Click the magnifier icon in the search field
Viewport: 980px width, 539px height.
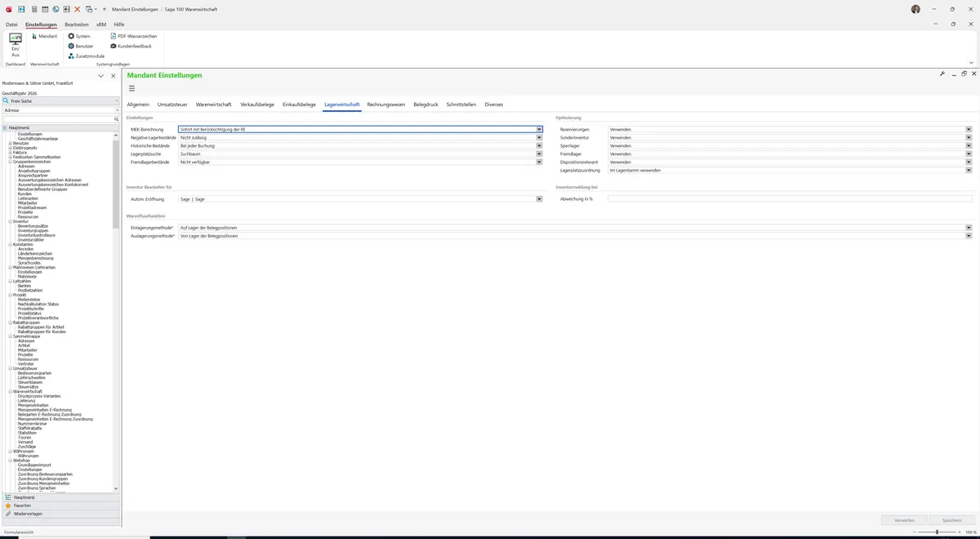116,119
